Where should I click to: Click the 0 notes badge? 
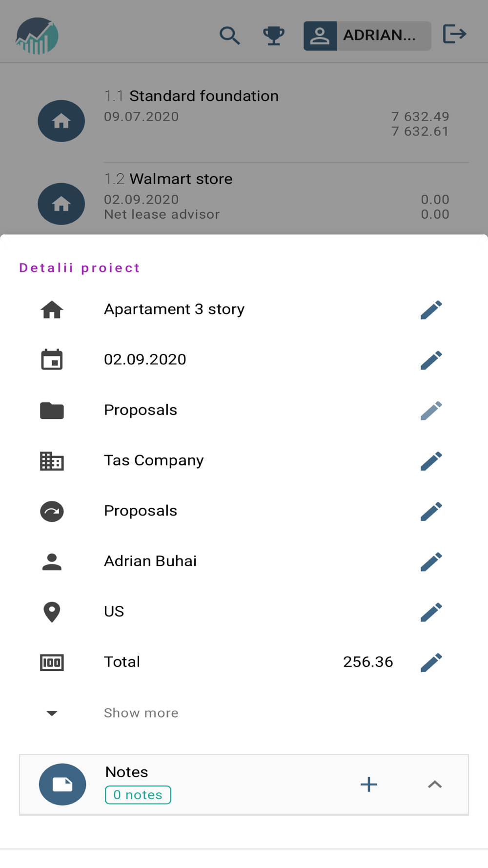coord(138,795)
